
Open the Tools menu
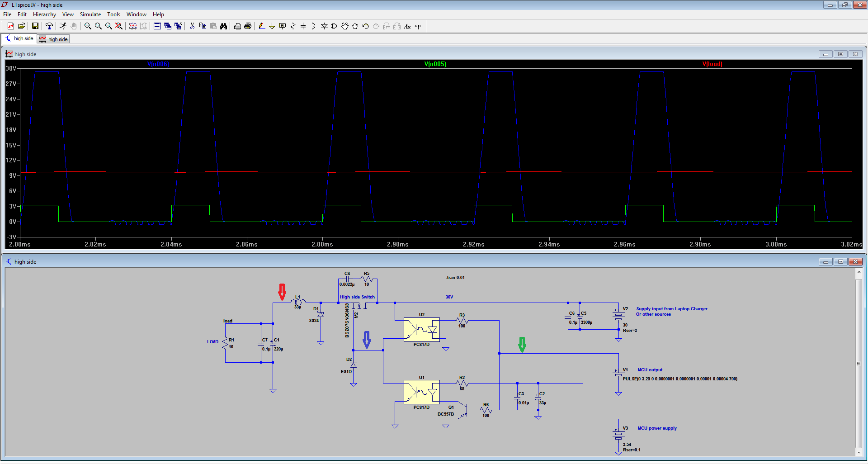113,14
